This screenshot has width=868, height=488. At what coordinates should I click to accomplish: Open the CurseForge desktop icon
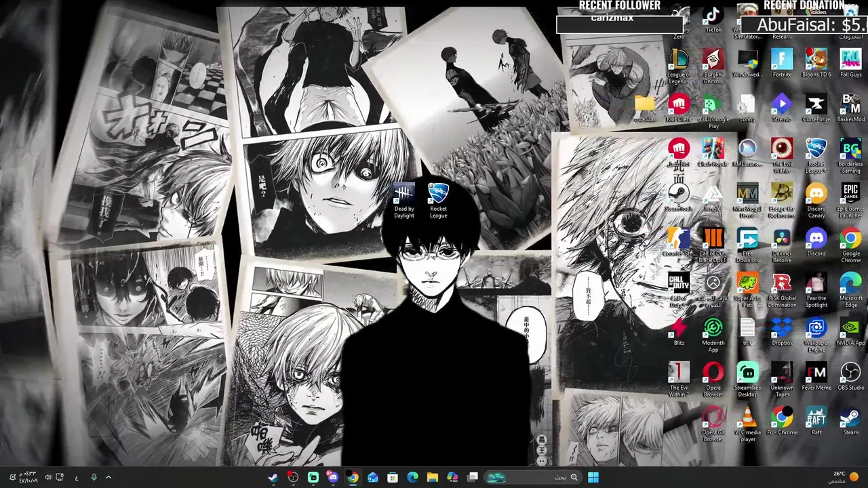tap(816, 107)
